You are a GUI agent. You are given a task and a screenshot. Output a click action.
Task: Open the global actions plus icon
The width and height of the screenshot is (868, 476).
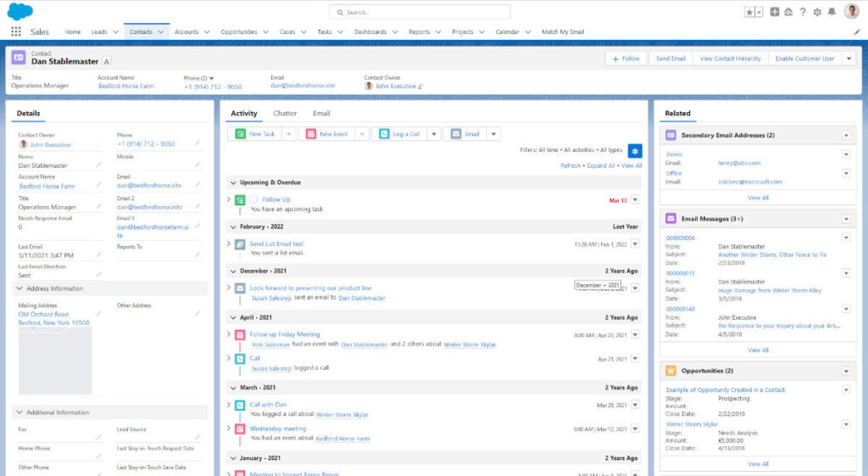(x=775, y=12)
